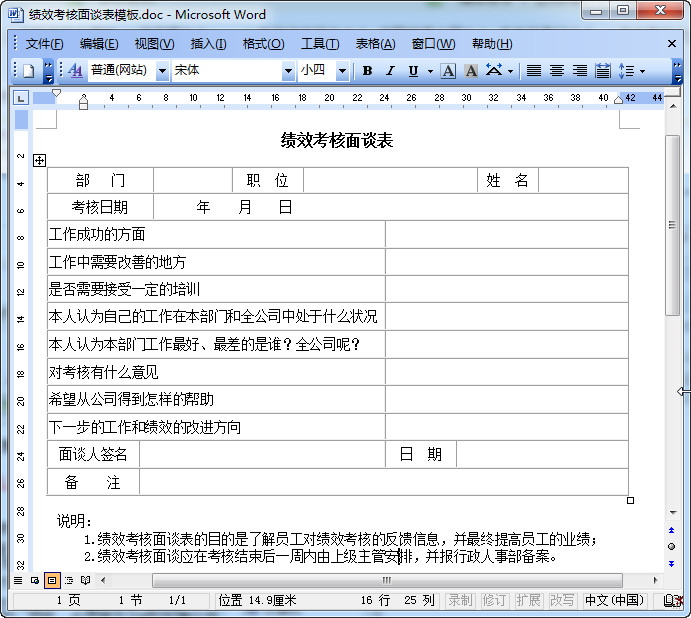
Task: Click the New Blank Document icon
Action: click(28, 71)
